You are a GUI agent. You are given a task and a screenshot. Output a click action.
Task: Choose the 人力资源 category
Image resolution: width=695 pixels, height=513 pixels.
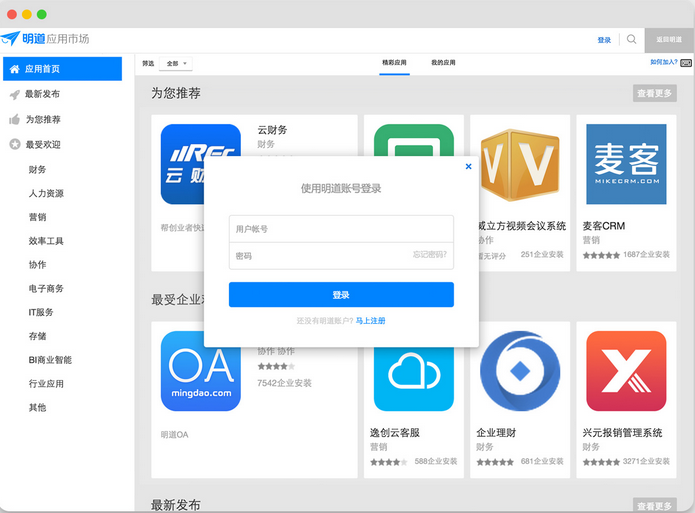tap(46, 193)
